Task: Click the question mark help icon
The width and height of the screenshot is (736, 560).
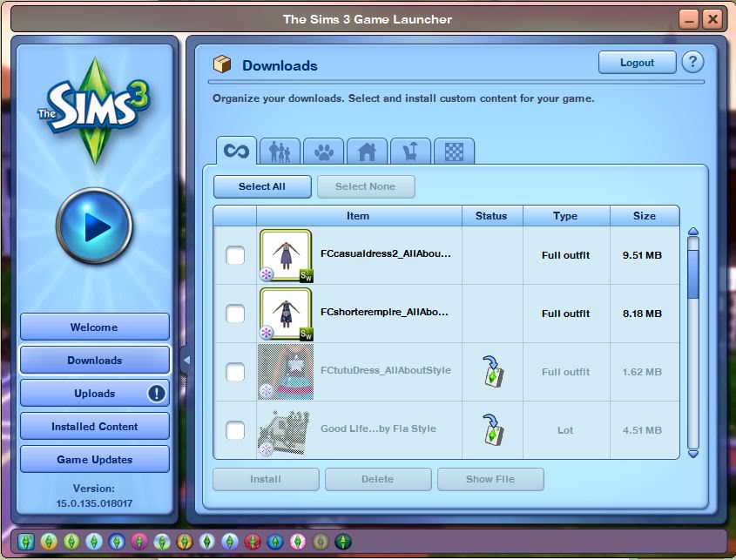Action: click(x=692, y=62)
